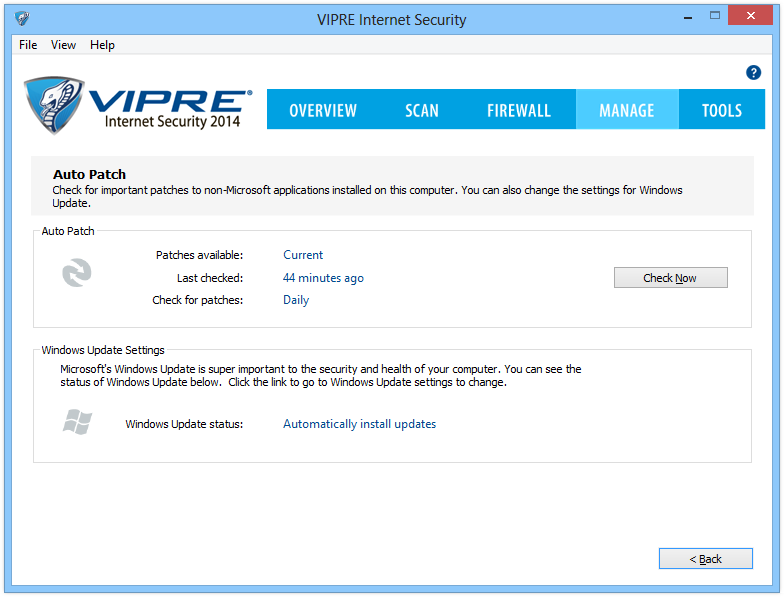The height and width of the screenshot is (597, 784).
Task: Click the Windows flag logo icon
Action: coord(77,422)
